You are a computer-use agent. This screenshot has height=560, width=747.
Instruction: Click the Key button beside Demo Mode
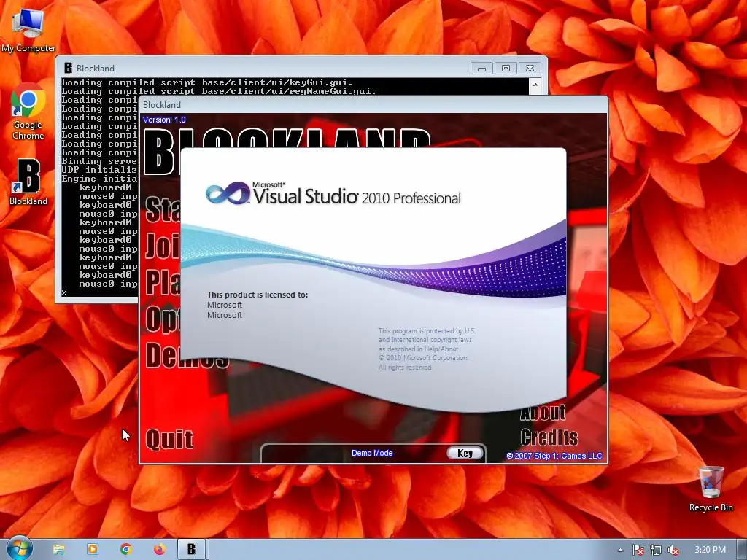465,454
